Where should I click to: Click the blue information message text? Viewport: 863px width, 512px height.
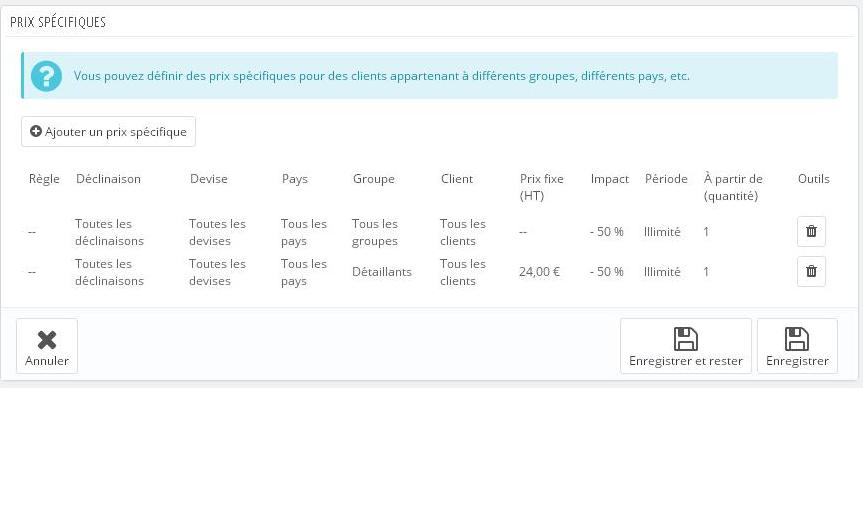tap(381, 76)
